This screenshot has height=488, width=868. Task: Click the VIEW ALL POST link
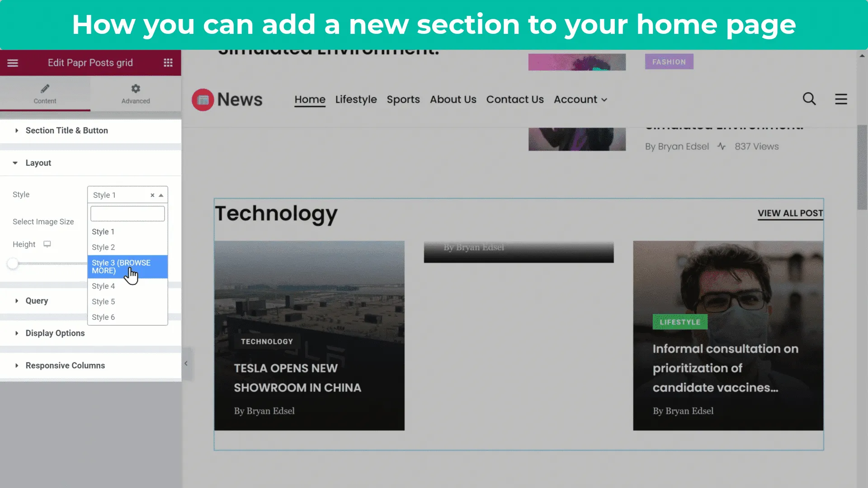click(x=790, y=213)
